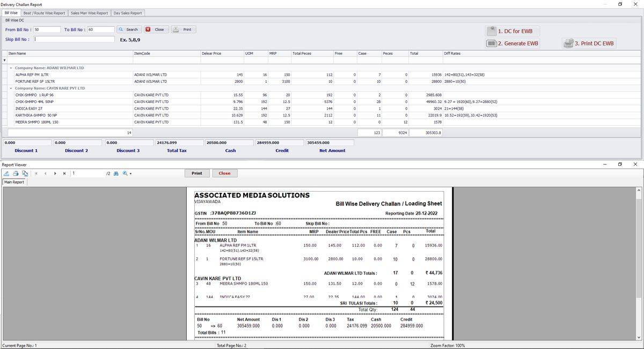Click the red Close button in Report Viewer

coord(224,173)
